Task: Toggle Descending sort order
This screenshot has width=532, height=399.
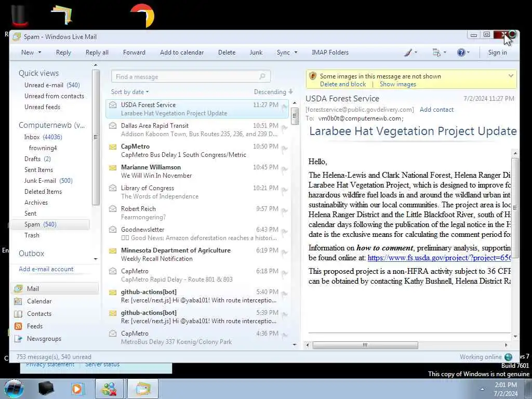Action: [273, 92]
